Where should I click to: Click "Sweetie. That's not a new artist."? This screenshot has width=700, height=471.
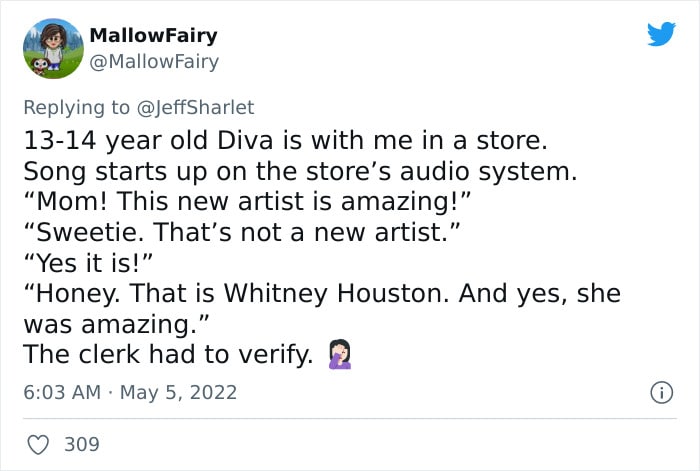(x=242, y=232)
